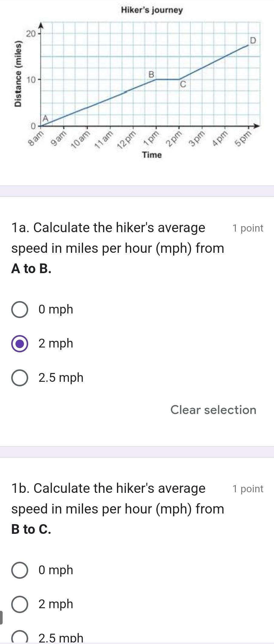Click point C on the graph
The image size is (274, 644).
tap(183, 83)
